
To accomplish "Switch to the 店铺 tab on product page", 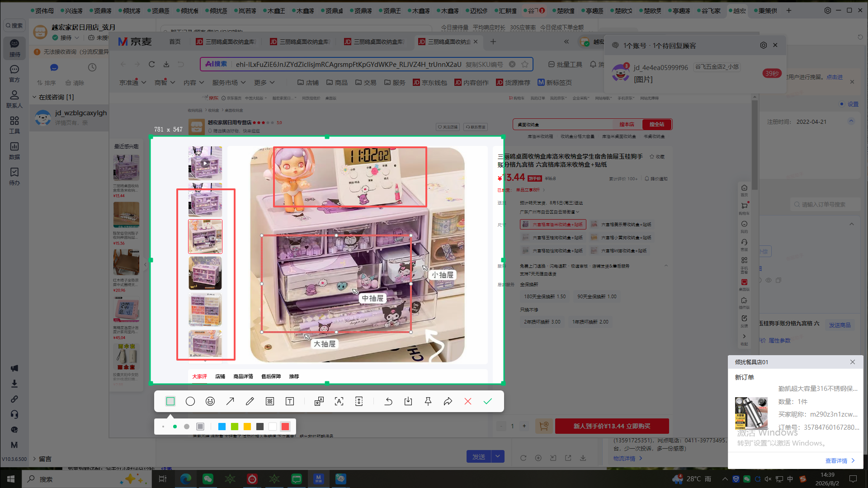I will click(220, 376).
